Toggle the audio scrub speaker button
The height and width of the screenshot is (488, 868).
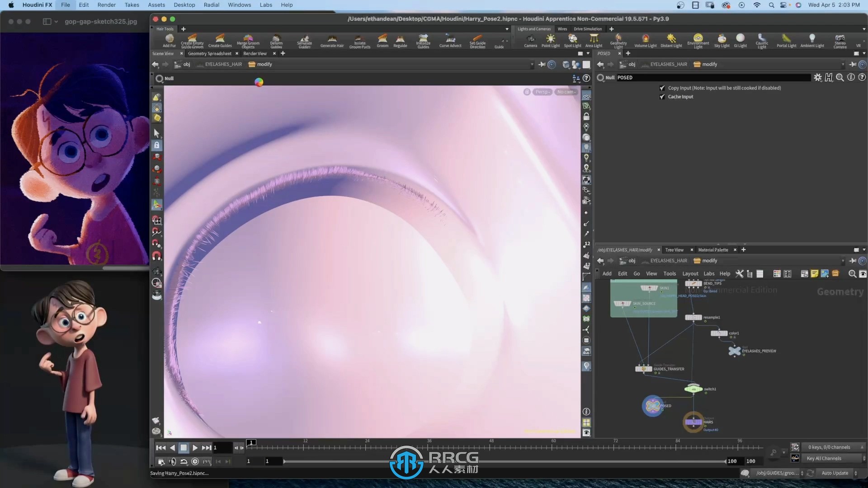(x=172, y=461)
